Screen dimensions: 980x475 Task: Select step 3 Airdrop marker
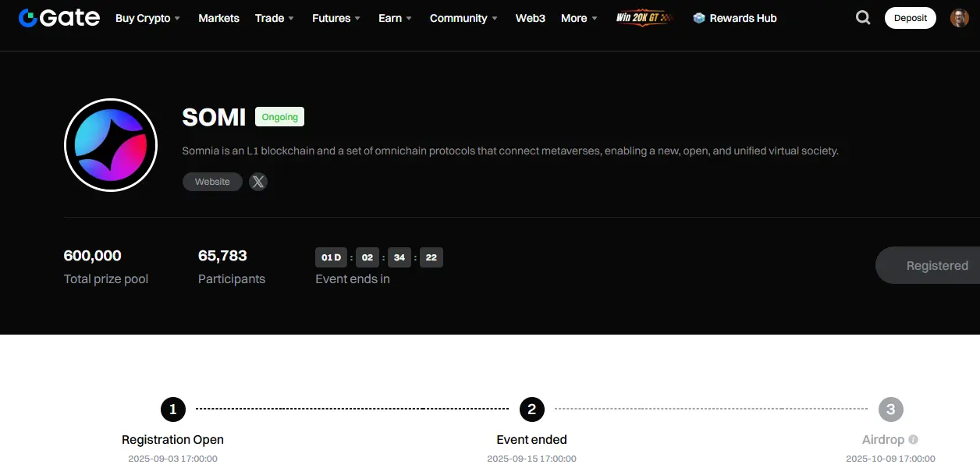coord(890,409)
